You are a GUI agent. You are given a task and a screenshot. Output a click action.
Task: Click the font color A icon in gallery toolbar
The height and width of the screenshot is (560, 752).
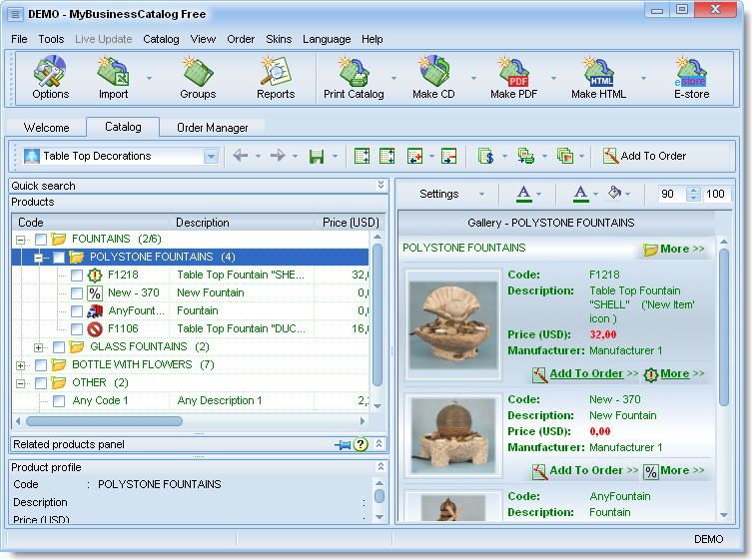coord(523,194)
